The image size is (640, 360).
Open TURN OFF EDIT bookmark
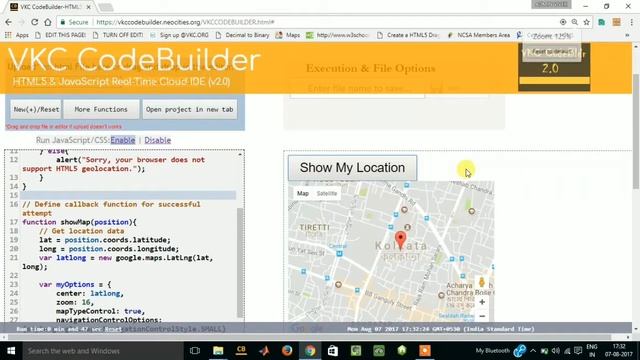pos(118,35)
